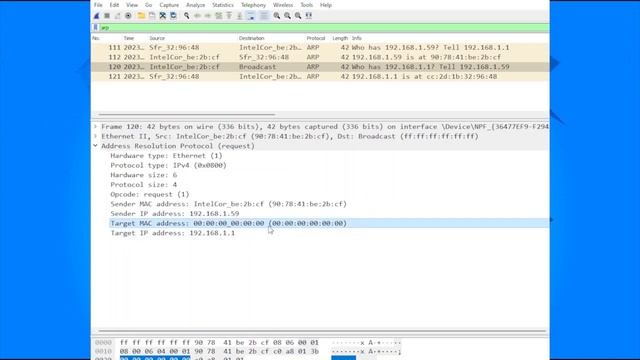Click hex dump row 0010 bytes
The height and width of the screenshot is (360, 640).
pyautogui.click(x=219, y=351)
